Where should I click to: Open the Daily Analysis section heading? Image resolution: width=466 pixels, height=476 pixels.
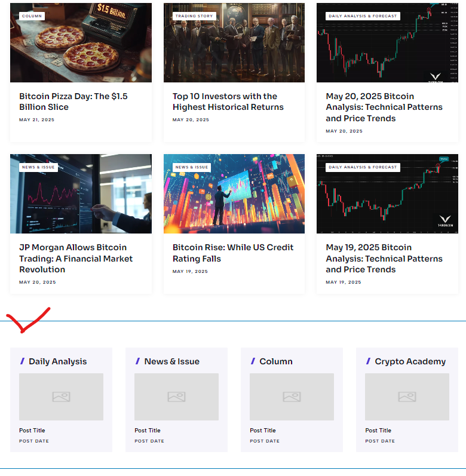[x=58, y=361]
